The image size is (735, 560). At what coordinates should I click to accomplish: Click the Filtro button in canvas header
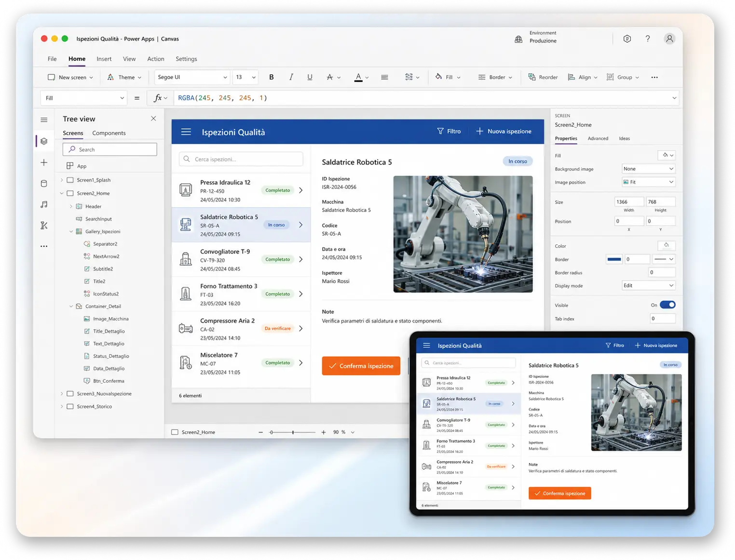(x=449, y=131)
